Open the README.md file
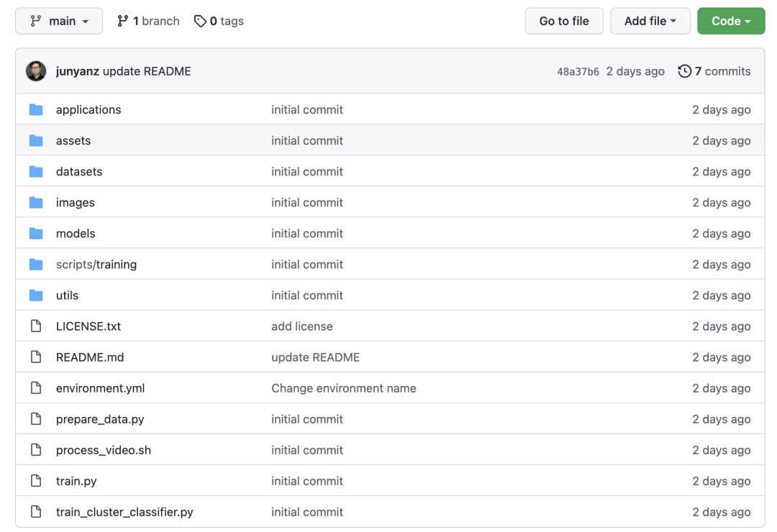The height and width of the screenshot is (532, 777). pyautogui.click(x=90, y=357)
